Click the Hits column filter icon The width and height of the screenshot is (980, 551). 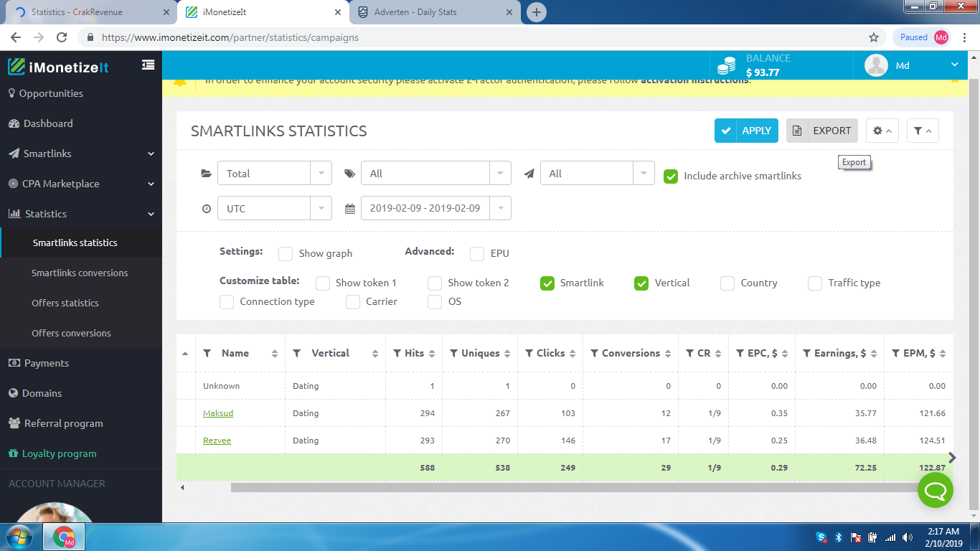tap(397, 353)
